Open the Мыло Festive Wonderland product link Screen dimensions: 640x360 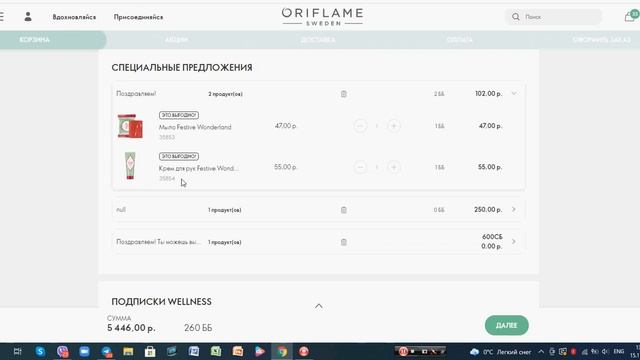(x=195, y=127)
